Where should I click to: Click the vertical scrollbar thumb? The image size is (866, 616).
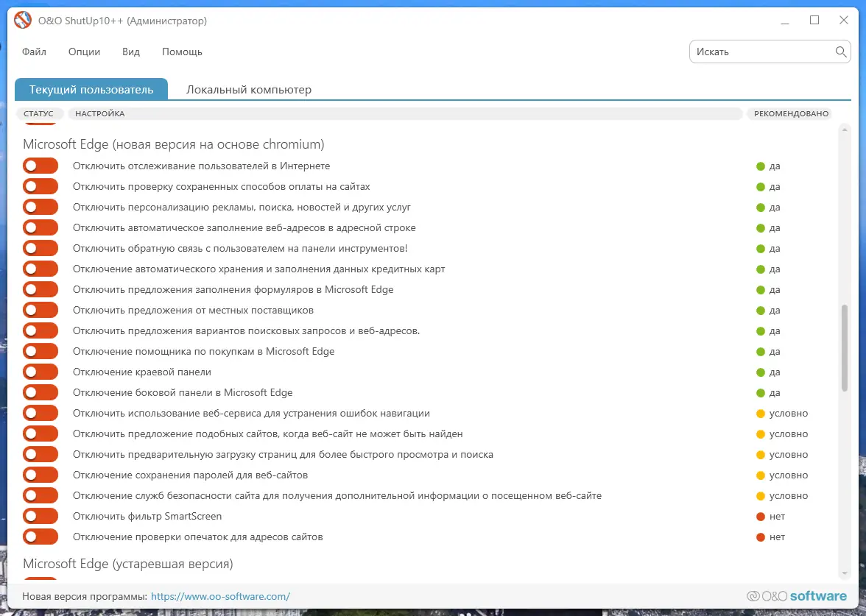click(x=844, y=347)
